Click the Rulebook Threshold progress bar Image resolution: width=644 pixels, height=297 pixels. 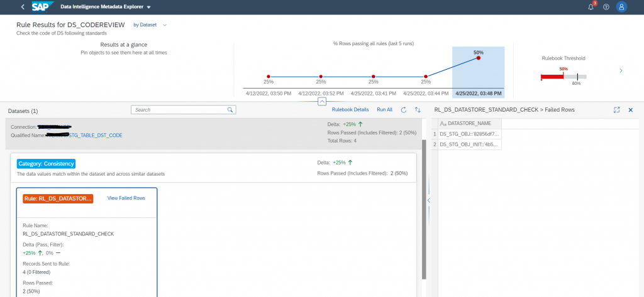[x=563, y=77]
